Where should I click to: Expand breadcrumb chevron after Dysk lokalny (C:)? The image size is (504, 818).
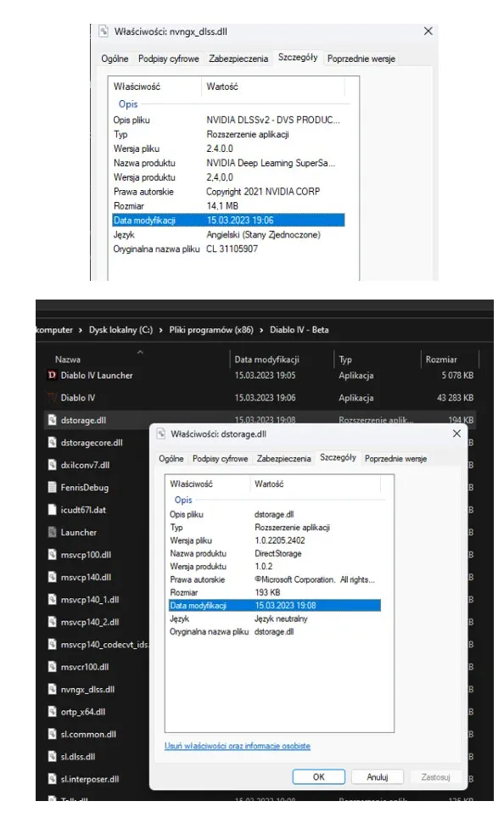160,330
